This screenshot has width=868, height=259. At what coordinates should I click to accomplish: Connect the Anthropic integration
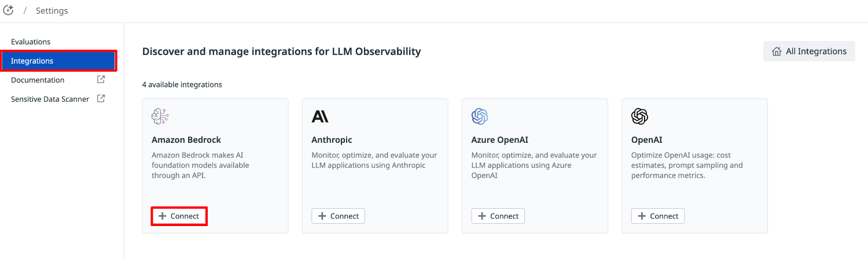coord(339,216)
